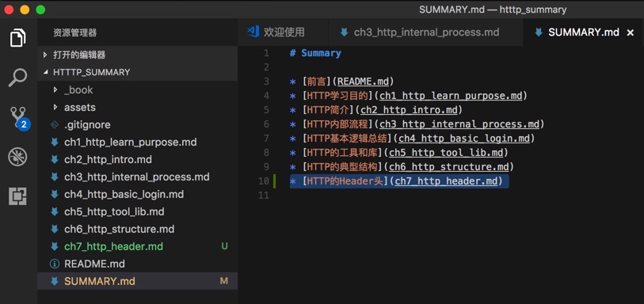Click markdown icon on ch3_http_internal_process.md tab

coord(344,32)
